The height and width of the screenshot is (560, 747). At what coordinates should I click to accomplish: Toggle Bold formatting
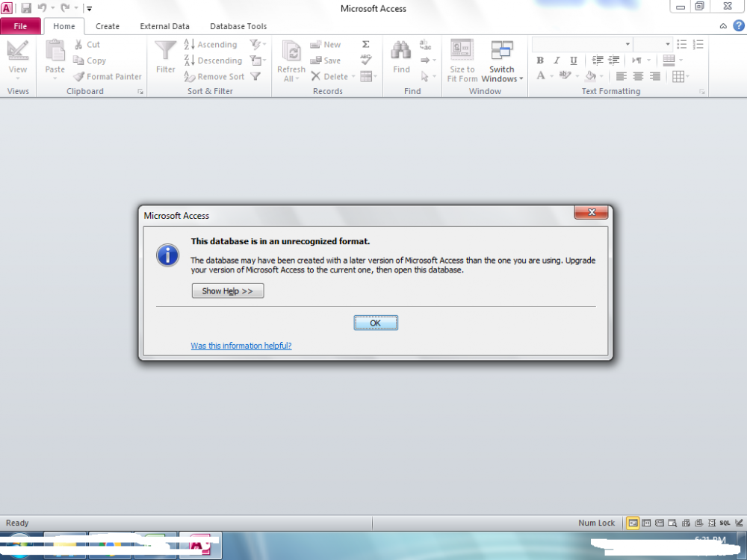[x=540, y=60]
